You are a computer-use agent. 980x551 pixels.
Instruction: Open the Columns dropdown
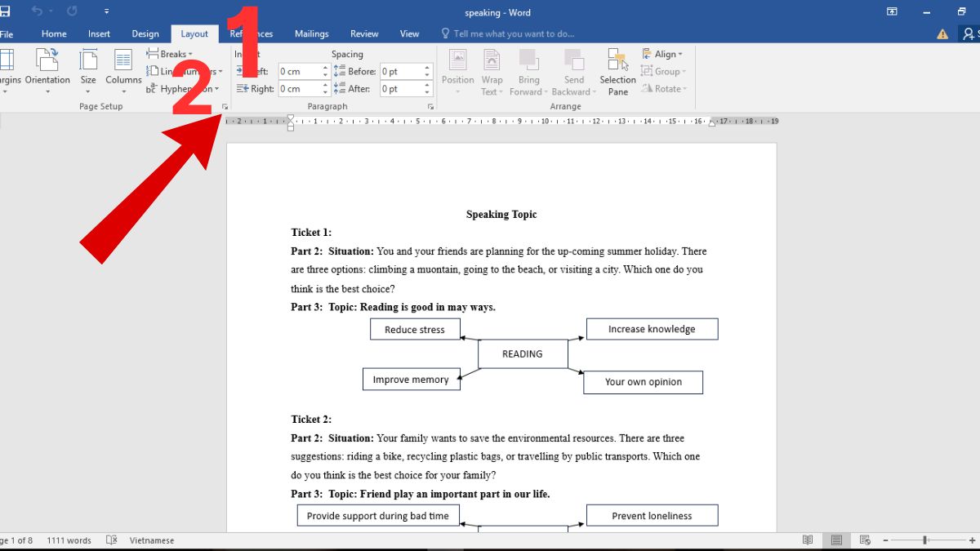click(123, 72)
